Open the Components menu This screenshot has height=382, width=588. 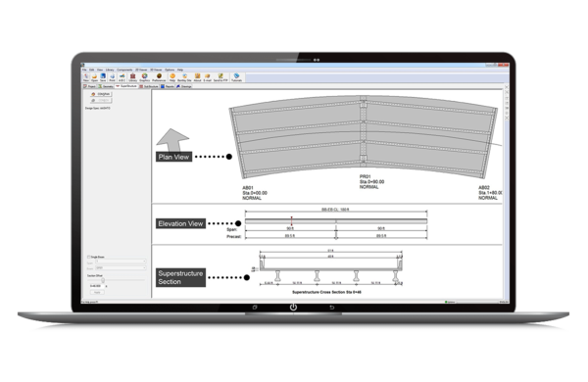click(x=124, y=70)
